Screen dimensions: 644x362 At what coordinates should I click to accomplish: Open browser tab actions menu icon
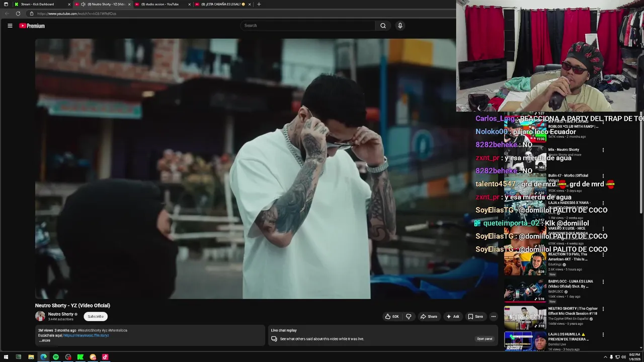coord(6,4)
